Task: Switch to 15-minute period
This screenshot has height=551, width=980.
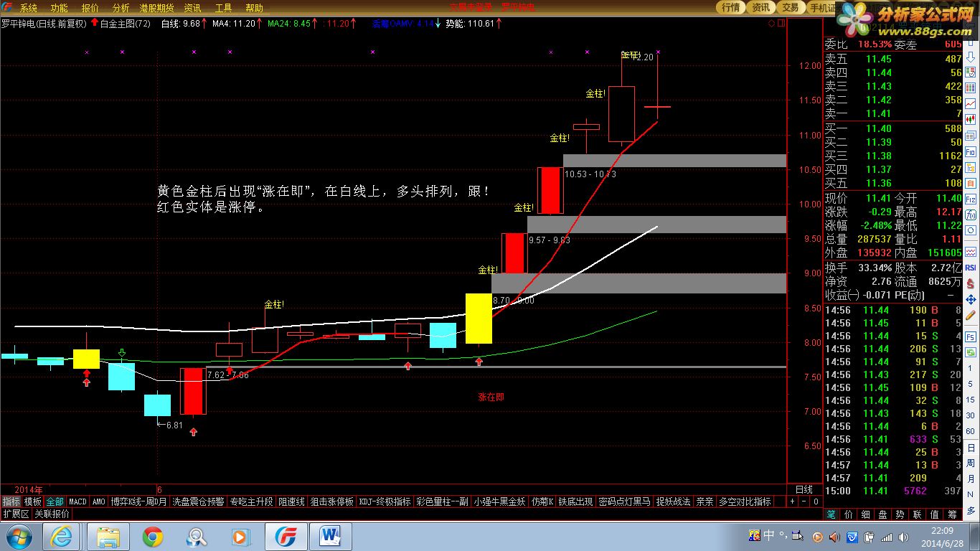Action: pos(971,400)
